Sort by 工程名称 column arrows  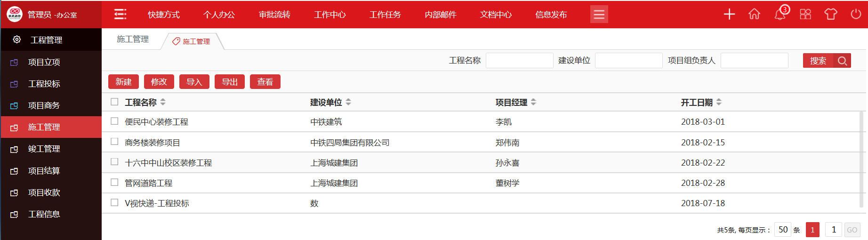click(163, 102)
